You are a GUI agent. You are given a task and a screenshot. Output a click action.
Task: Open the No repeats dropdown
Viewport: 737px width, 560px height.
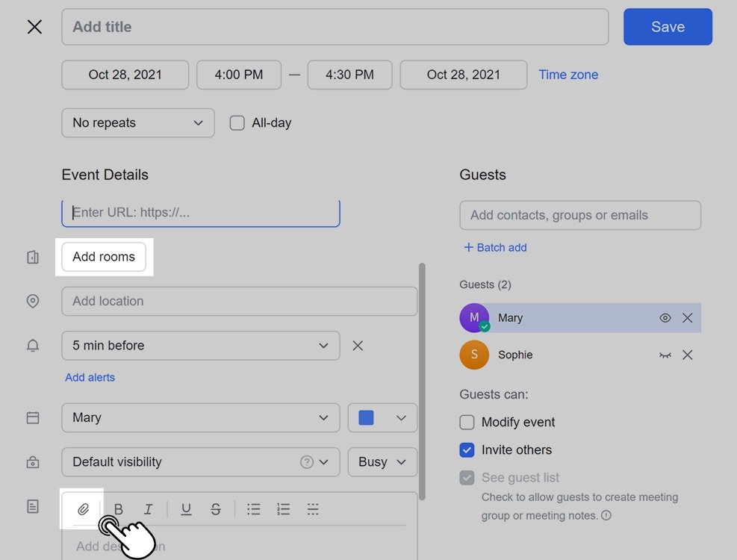point(138,123)
